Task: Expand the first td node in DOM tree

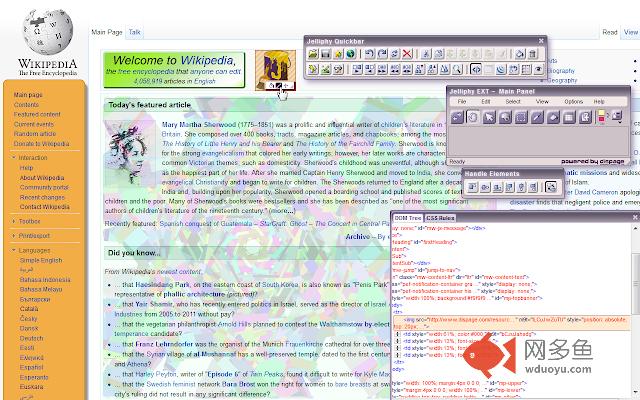Action: [398, 334]
